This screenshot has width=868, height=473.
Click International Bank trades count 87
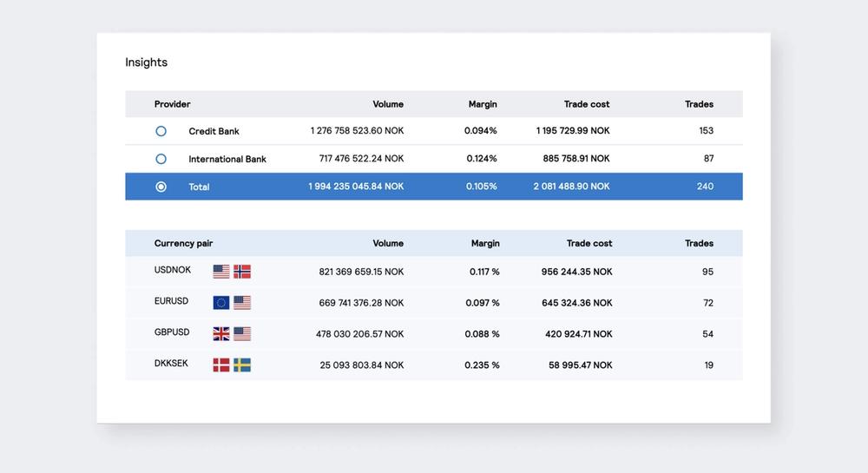708,158
